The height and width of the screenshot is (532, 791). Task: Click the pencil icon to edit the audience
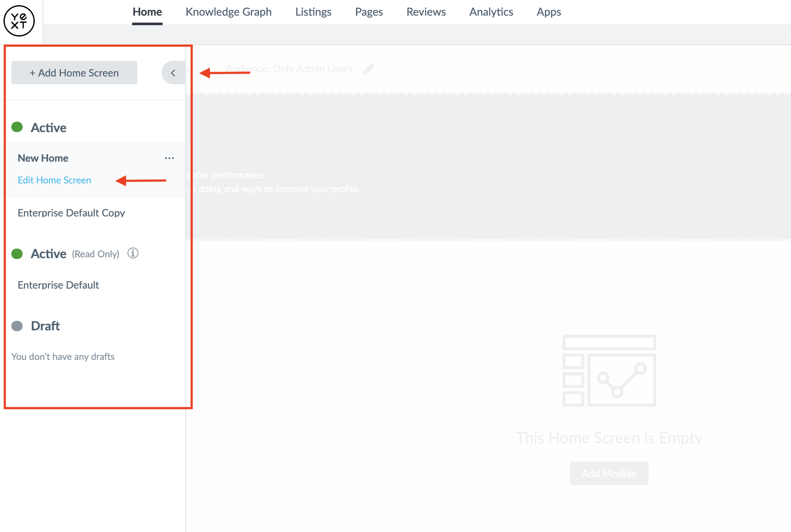[368, 69]
